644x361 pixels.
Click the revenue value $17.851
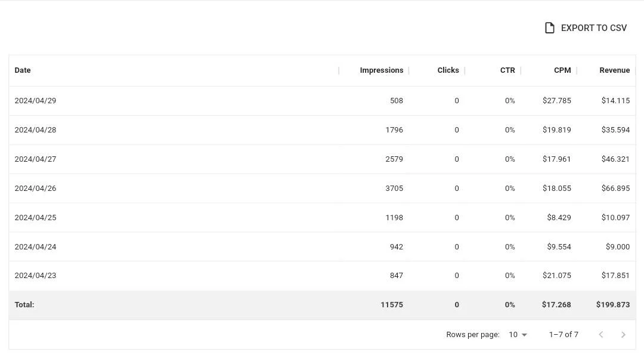[x=615, y=276]
